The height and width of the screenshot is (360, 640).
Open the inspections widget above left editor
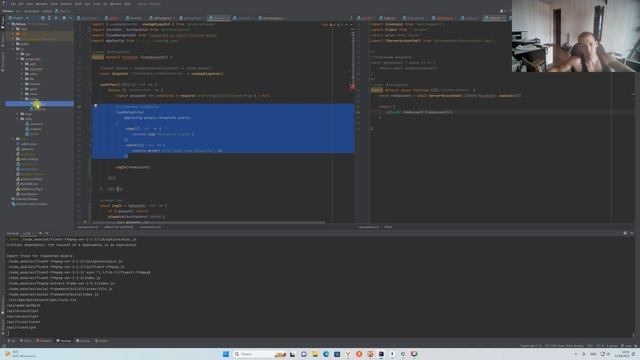click(x=337, y=24)
